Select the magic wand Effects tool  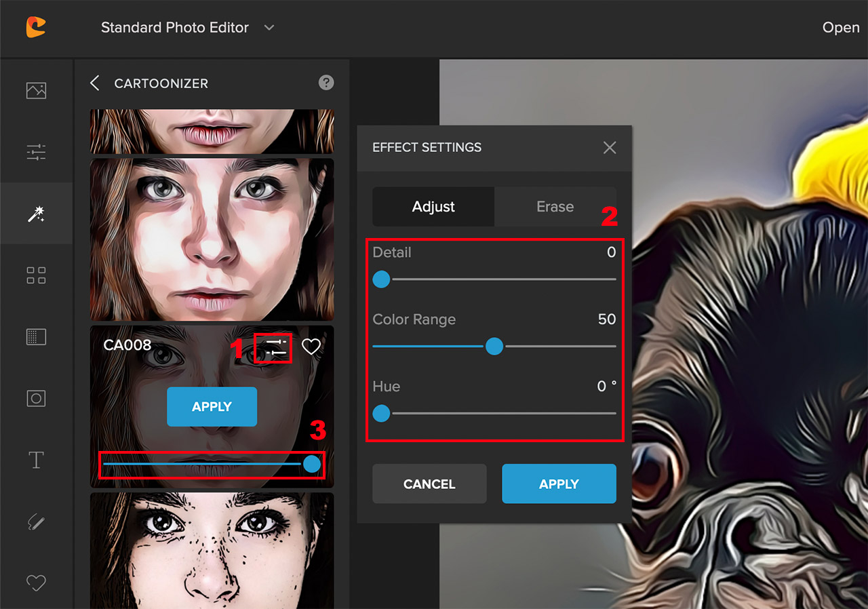click(x=36, y=213)
